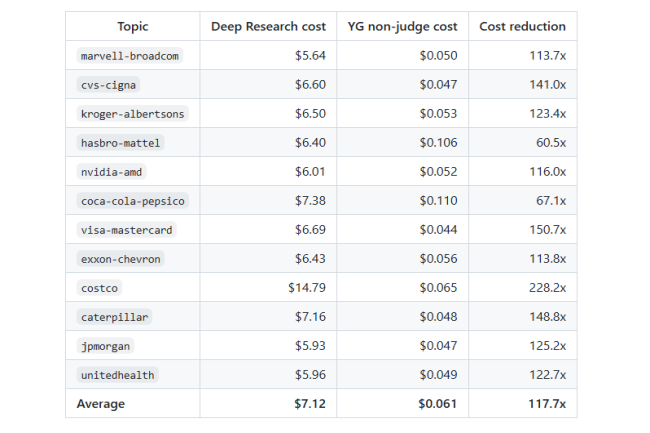Click the Average row label
This screenshot has height=433, width=650.
coord(101,404)
